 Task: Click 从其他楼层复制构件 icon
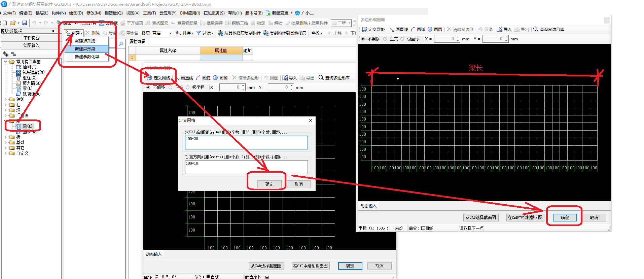pyautogui.click(x=220, y=33)
